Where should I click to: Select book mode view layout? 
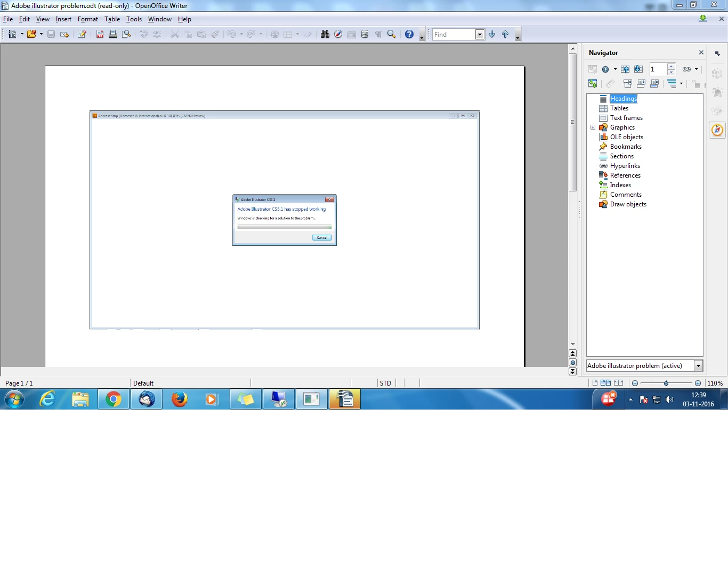[618, 383]
